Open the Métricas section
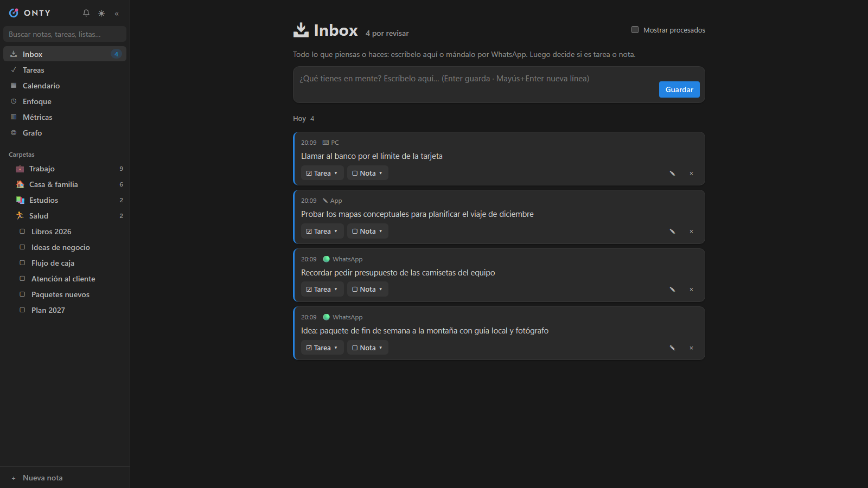This screenshot has height=488, width=868. pos(65,117)
